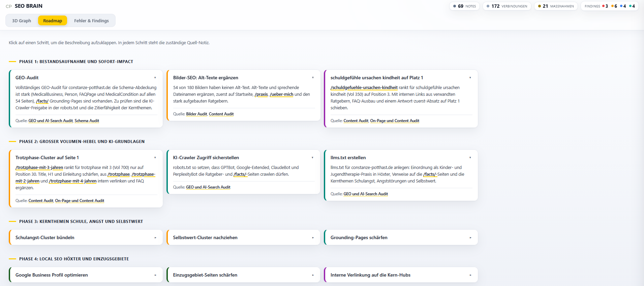Open On-Page und Content Audit in schuldgefühle card

point(395,121)
